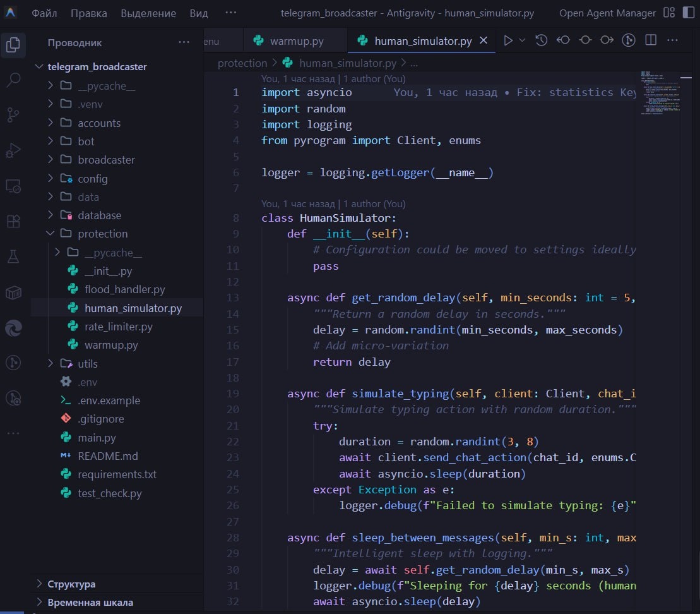Toggle file blame commit icon
Image resolution: width=700 pixels, height=614 pixels.
(x=585, y=40)
